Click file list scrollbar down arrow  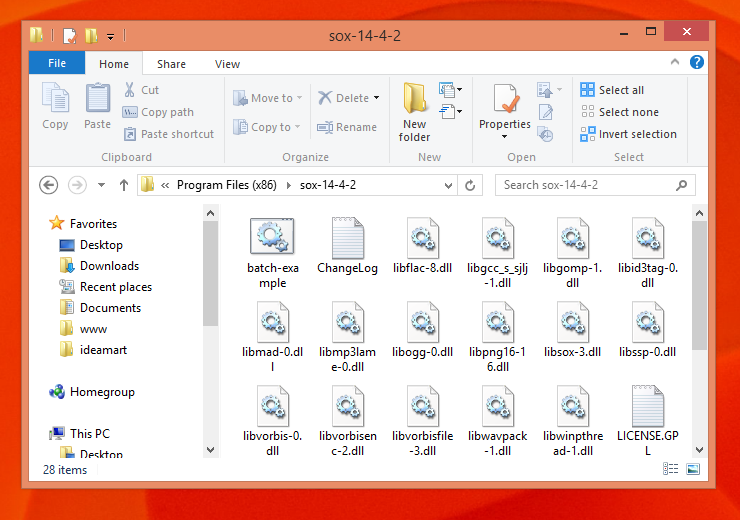699,450
